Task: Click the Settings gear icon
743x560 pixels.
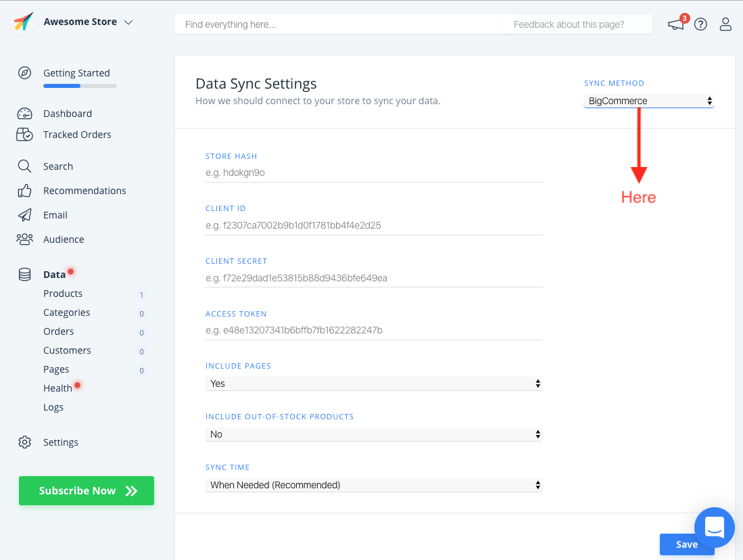Action: pos(24,442)
